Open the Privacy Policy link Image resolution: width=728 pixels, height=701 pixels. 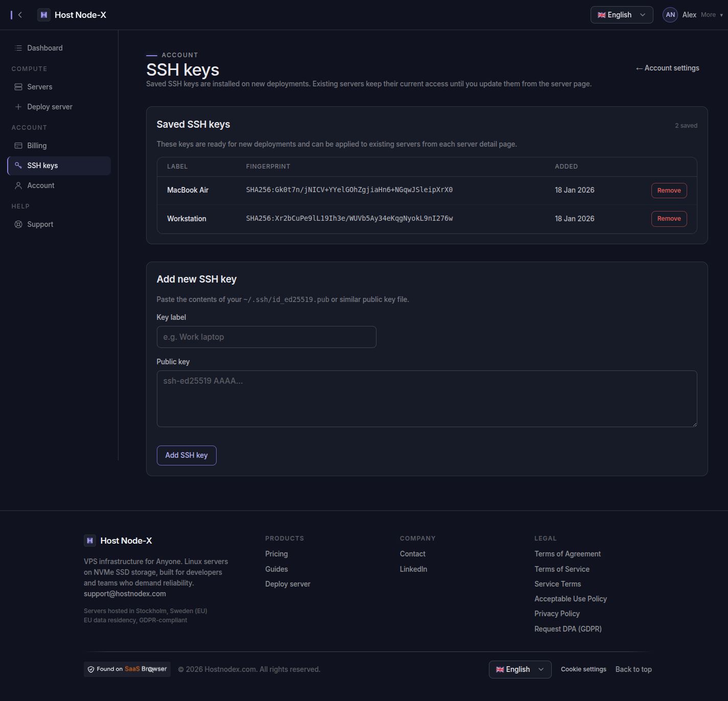coord(557,614)
